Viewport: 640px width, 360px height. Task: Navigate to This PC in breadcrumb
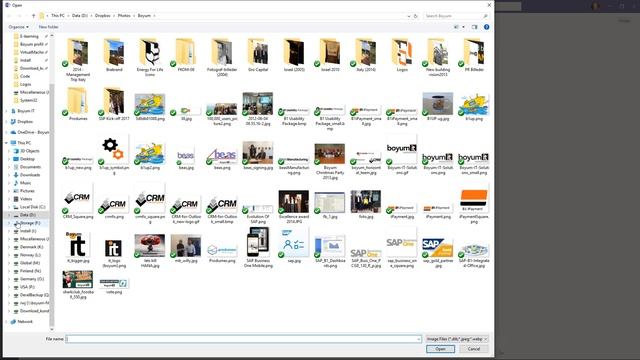(x=58, y=16)
